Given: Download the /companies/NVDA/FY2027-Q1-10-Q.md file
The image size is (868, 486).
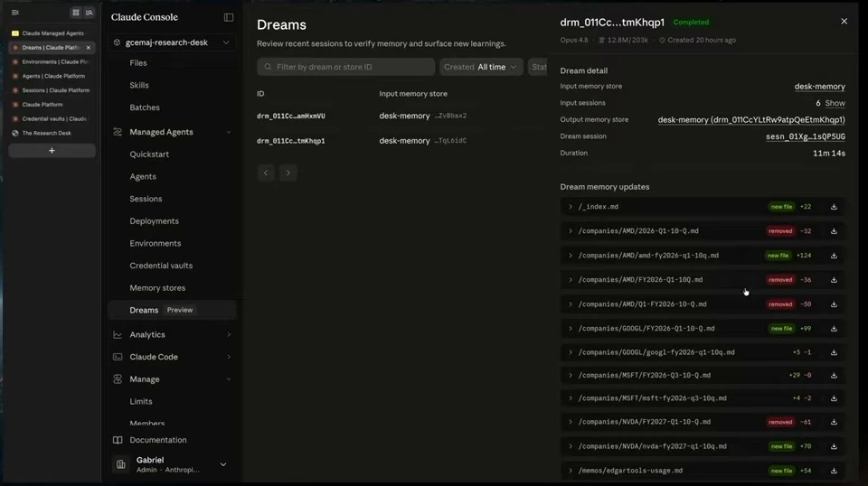Looking at the screenshot, I should coord(834,422).
